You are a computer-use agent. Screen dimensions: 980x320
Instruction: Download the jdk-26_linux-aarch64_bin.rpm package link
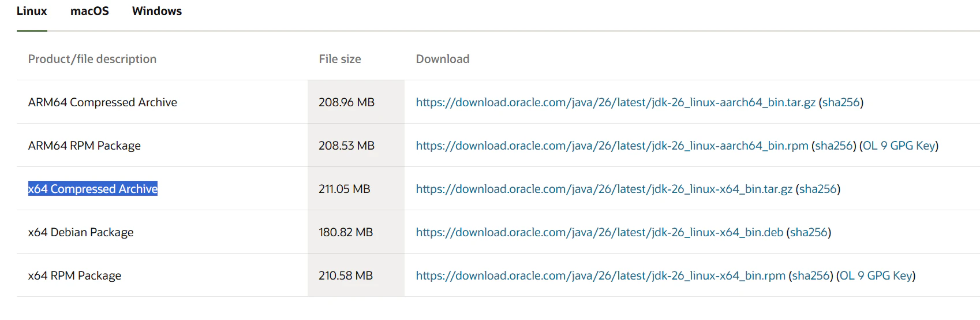tap(612, 146)
